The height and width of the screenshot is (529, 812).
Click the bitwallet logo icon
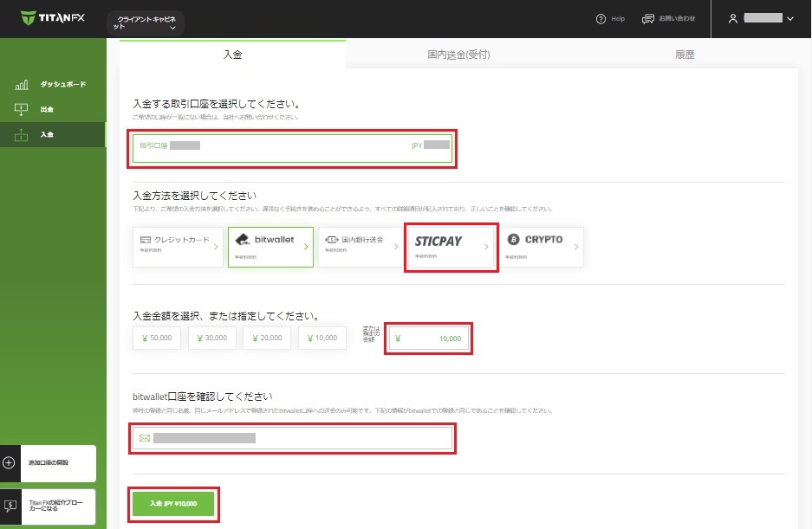[243, 239]
